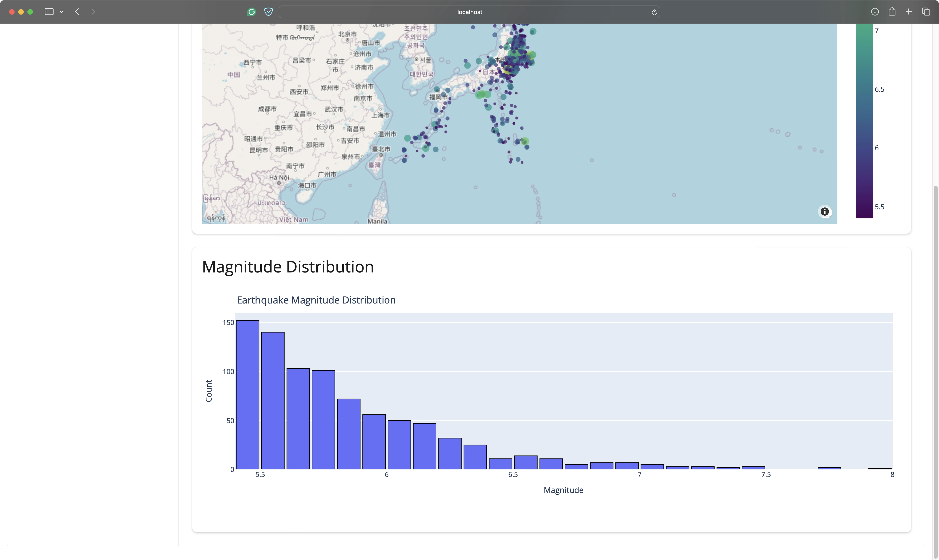The image size is (939, 560).
Task: Click the Safari sidebar toggle icon
Action: pyautogui.click(x=49, y=12)
